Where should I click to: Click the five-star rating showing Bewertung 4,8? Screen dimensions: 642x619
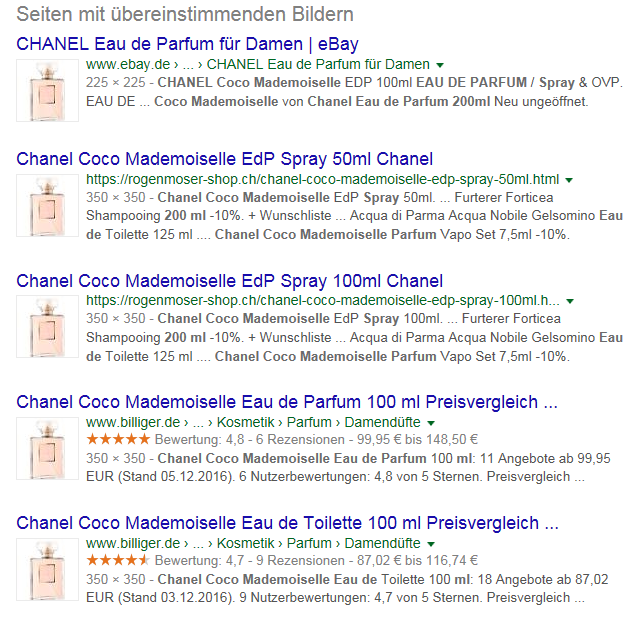(118, 440)
